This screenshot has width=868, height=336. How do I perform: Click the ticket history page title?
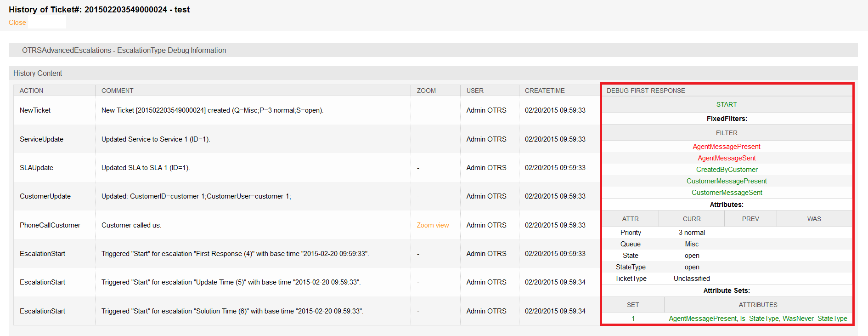click(x=99, y=10)
